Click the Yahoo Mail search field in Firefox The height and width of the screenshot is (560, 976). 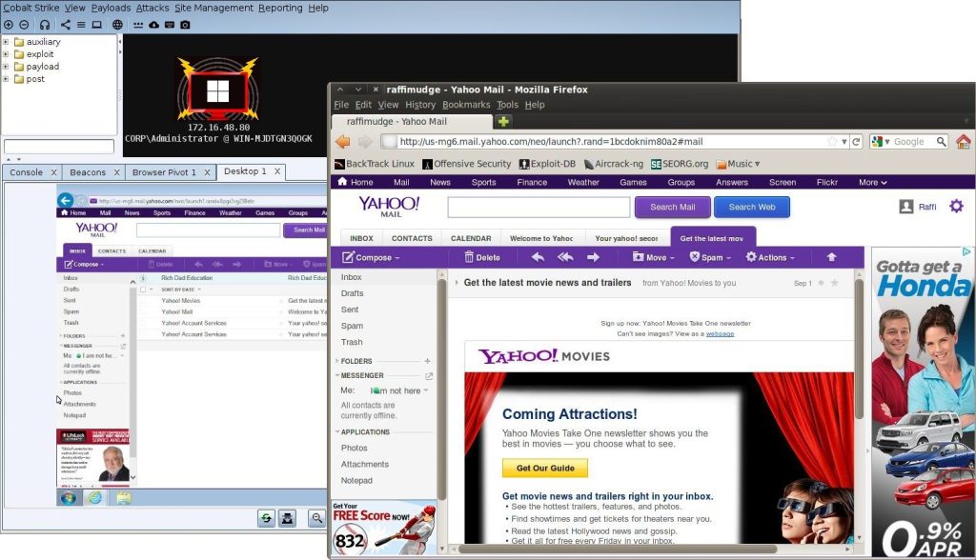[539, 208]
